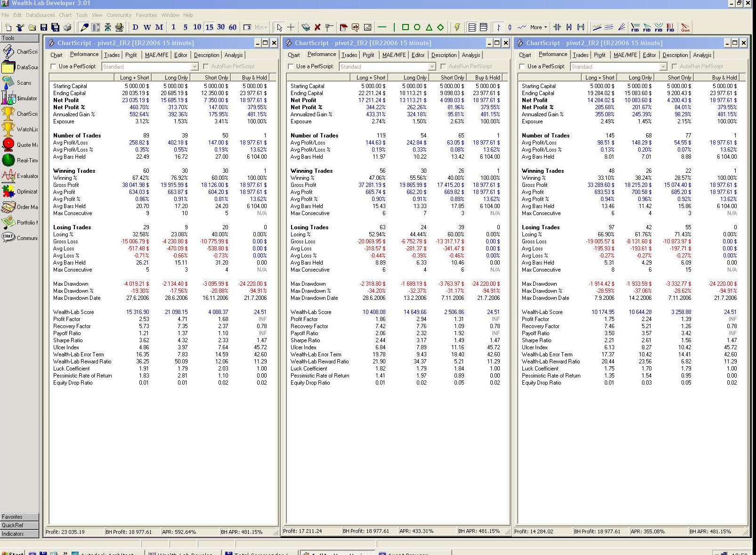Click the red X delete drawing icon
This screenshot has height=555, width=756.
(317, 27)
